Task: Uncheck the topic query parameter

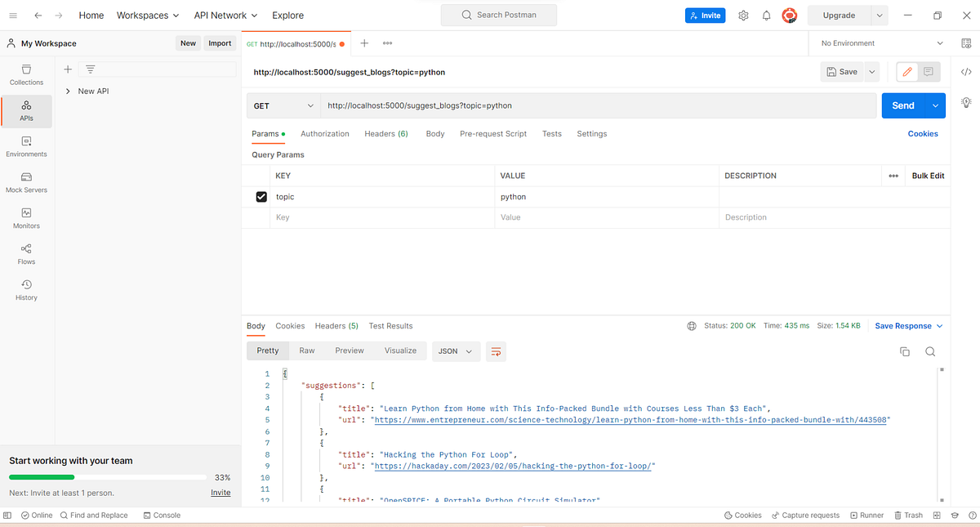Action: [x=261, y=196]
